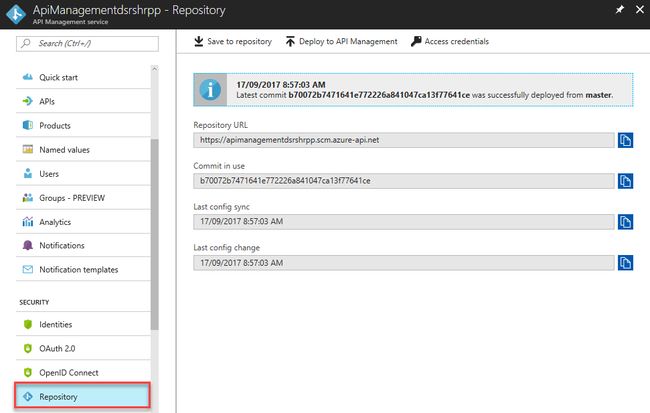Image resolution: width=650 pixels, height=413 pixels.
Task: Select Notification templates
Action: point(83,270)
